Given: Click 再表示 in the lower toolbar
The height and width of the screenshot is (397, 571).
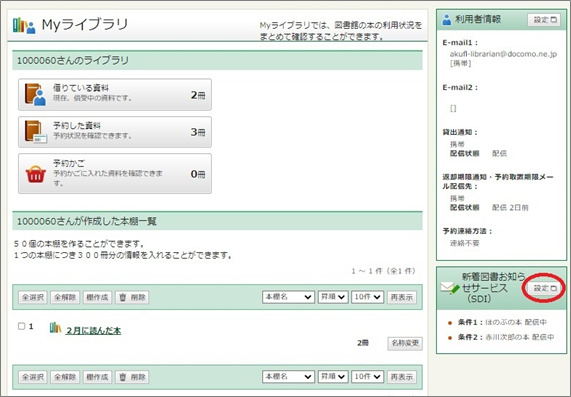Looking at the screenshot, I should pos(402,377).
